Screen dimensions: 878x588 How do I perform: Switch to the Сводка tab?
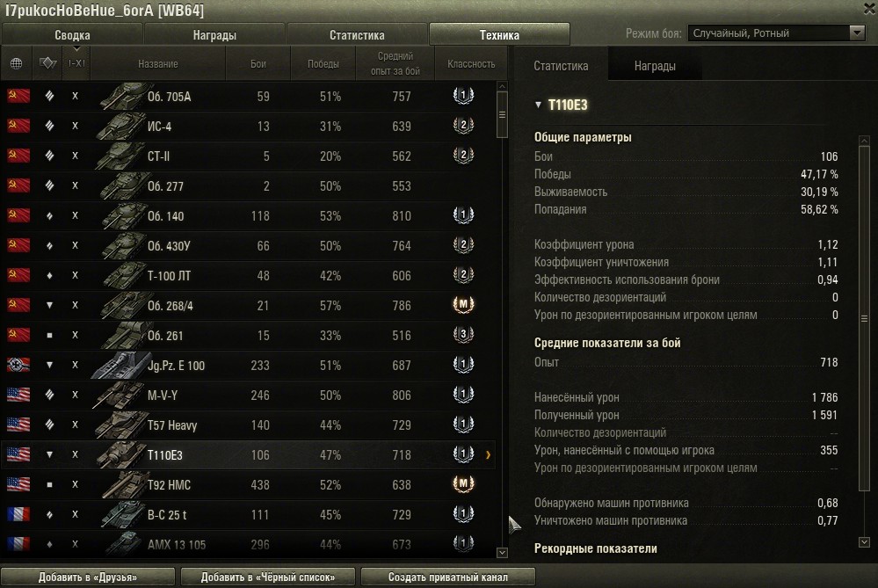click(x=72, y=35)
